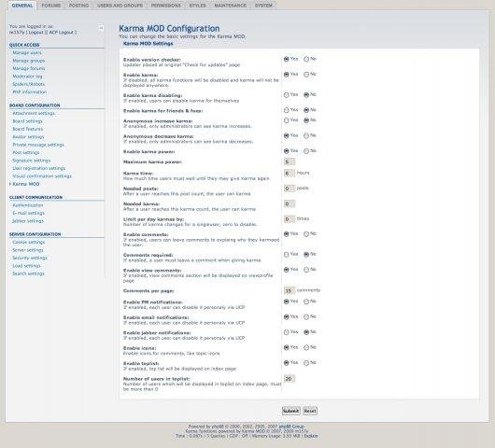The image size is (495, 448).
Task: Select No for Enable toplist
Action: coord(306,363)
